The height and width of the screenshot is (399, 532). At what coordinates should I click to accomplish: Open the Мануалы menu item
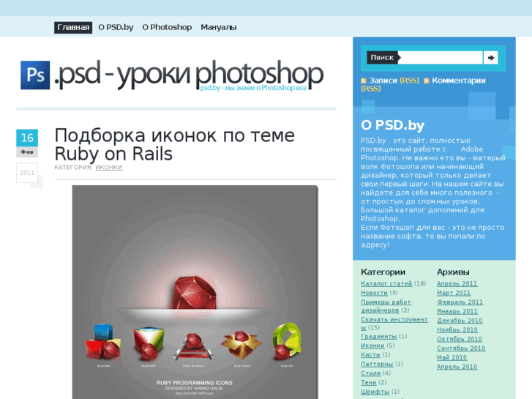coord(219,28)
